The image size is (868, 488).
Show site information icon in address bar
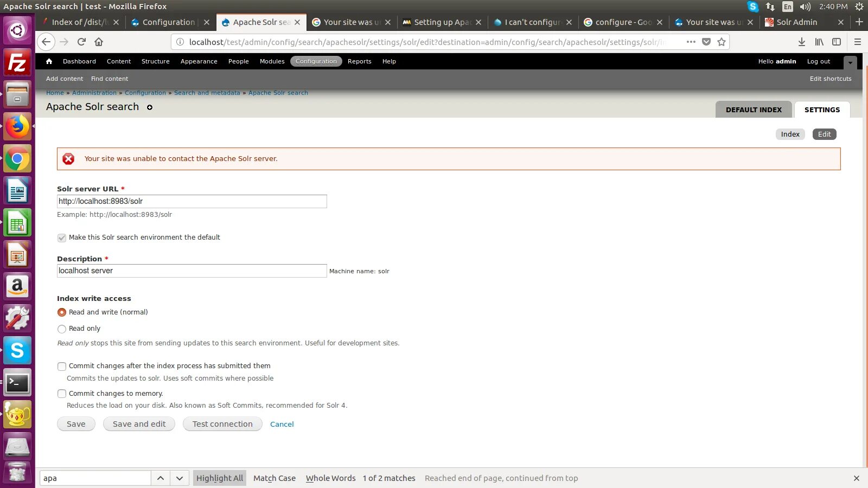180,42
